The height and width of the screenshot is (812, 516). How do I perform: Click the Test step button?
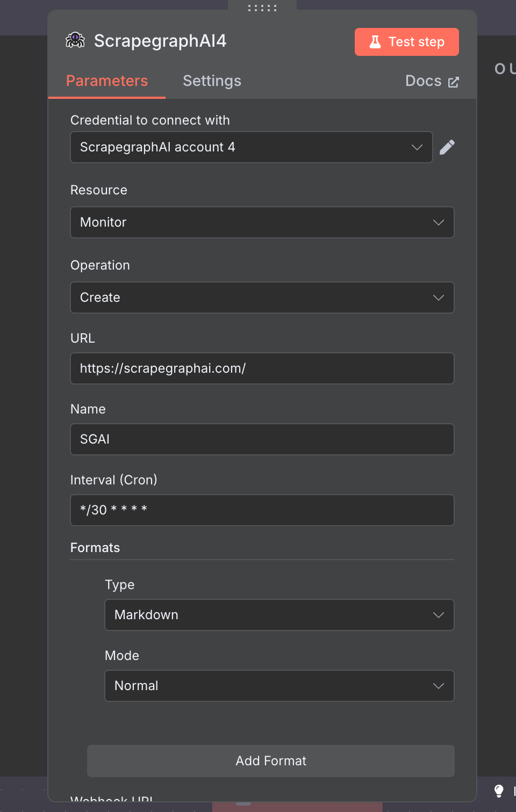click(407, 42)
